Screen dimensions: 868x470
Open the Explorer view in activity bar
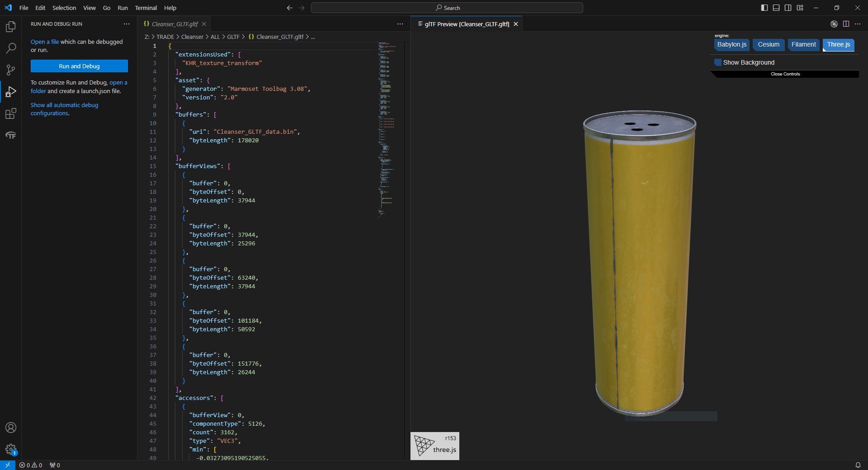pos(10,27)
